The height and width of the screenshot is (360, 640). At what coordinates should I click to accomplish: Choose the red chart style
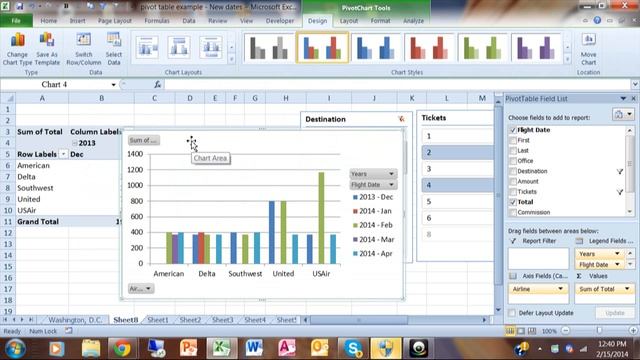[x=429, y=48]
